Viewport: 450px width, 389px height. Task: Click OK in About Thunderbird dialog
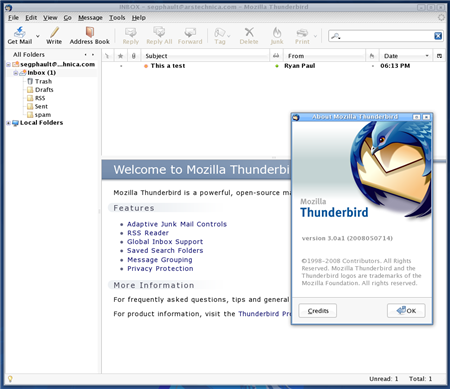click(x=406, y=311)
